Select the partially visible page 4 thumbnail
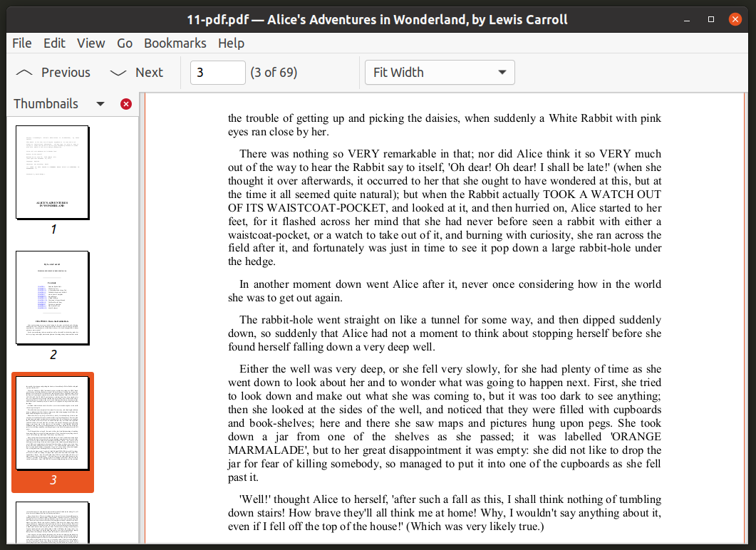 53,522
